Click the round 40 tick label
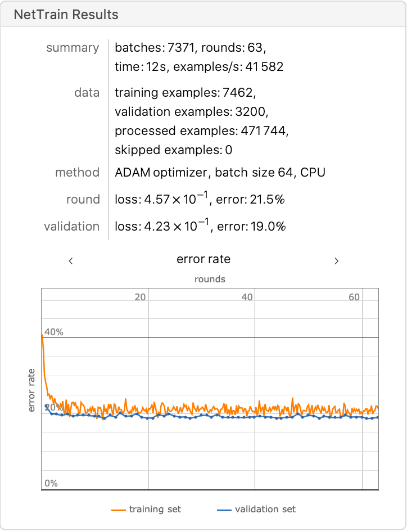Screen dimensions: 407x532 click(247, 297)
